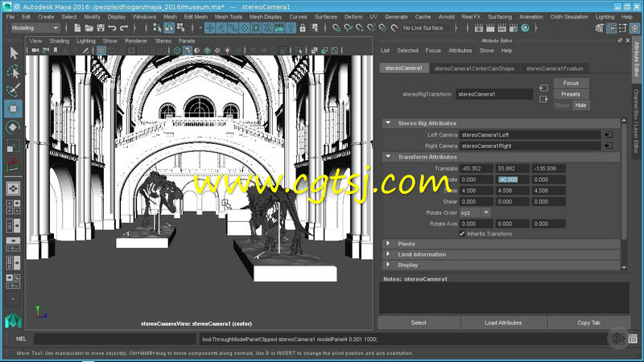Activate the Lasso select tool
The width and height of the screenshot is (644, 362).
[14, 72]
